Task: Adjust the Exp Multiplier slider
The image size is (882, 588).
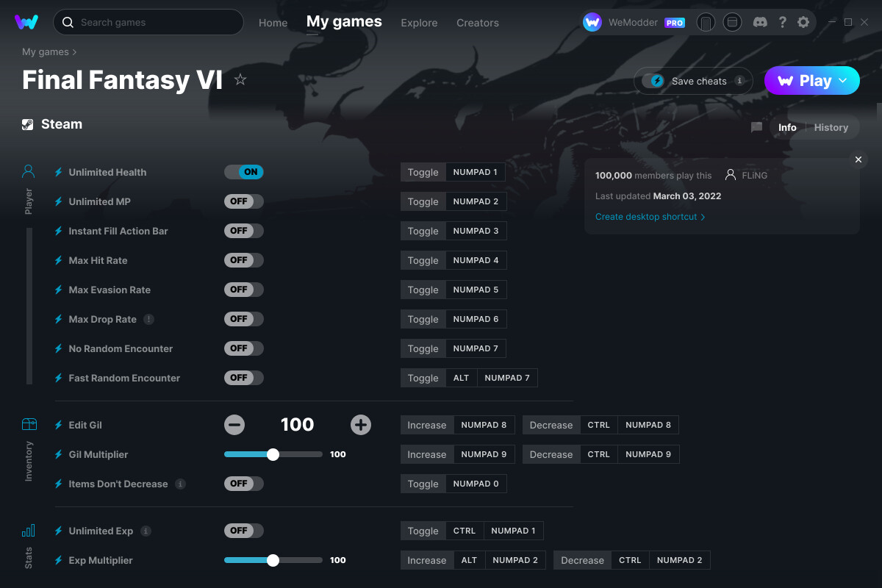Action: 273,560
